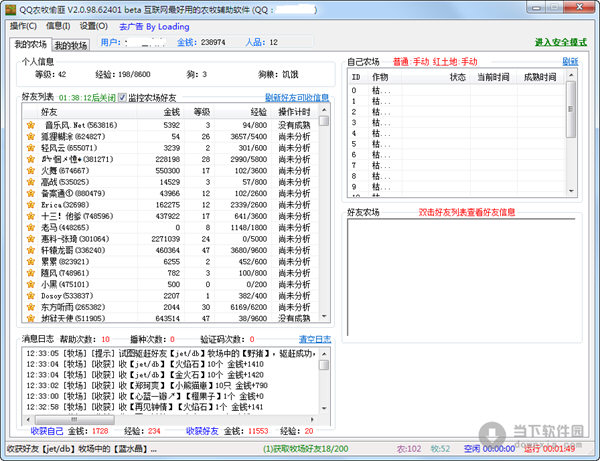Select friend row 十三！他爹 (748596)
The height and width of the screenshot is (461, 600).
[x=170, y=216]
